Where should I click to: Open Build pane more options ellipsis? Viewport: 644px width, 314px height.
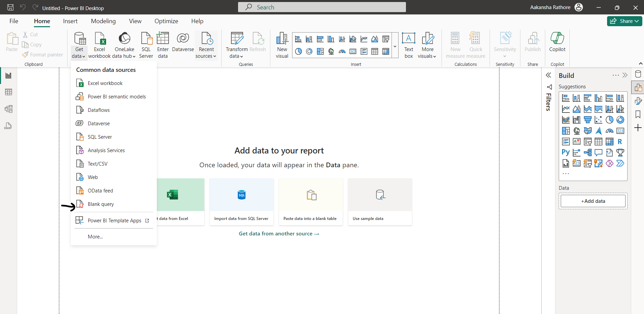[615, 75]
